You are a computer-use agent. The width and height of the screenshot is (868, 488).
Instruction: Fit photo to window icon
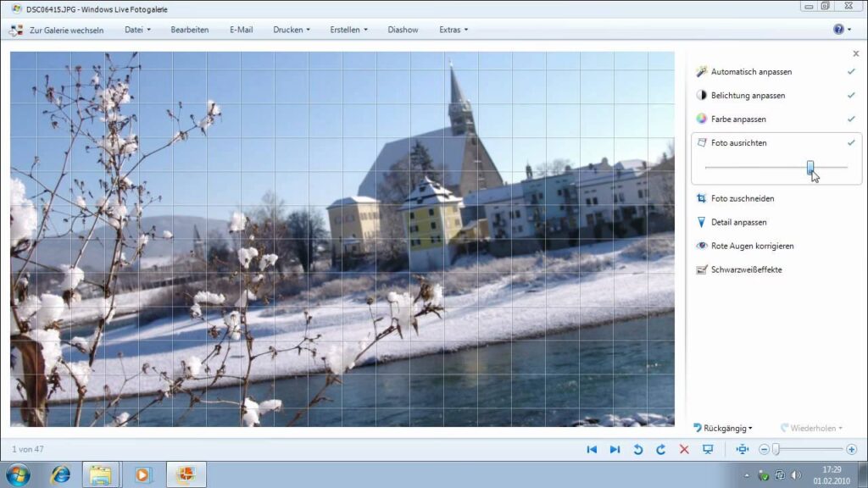(x=743, y=450)
